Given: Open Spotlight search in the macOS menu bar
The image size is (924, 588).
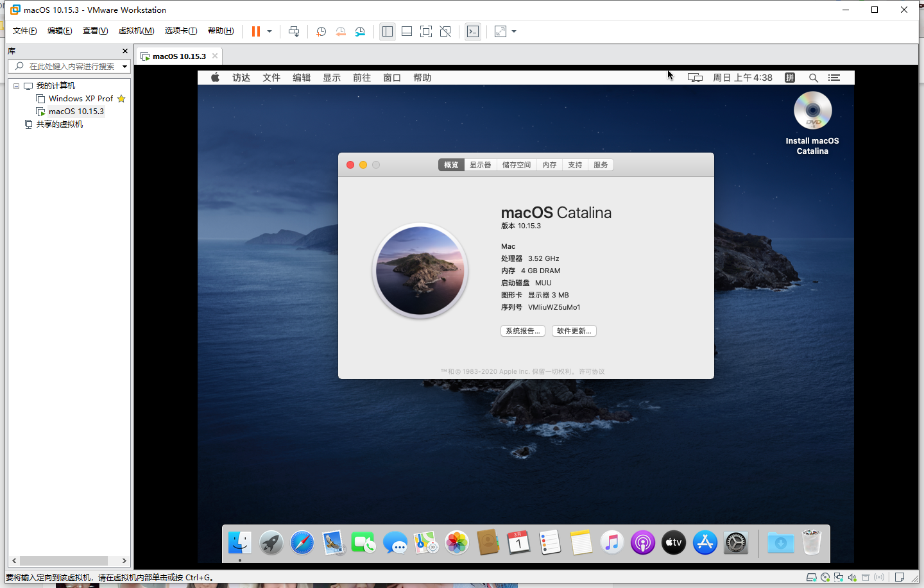Looking at the screenshot, I should point(813,78).
